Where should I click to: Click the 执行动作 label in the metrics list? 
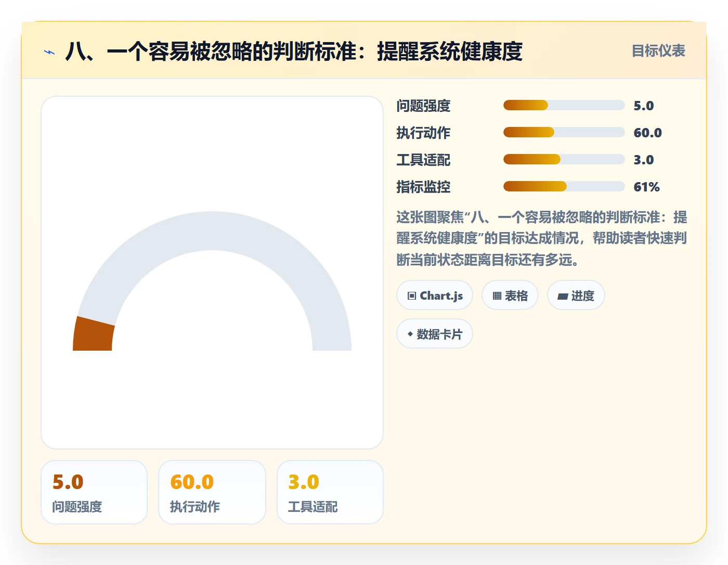click(x=423, y=133)
